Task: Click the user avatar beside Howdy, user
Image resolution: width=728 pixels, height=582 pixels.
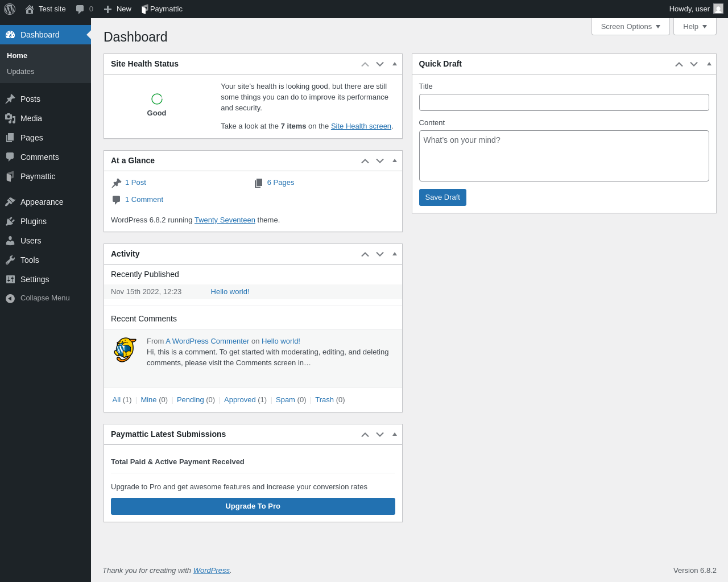Action: (718, 9)
